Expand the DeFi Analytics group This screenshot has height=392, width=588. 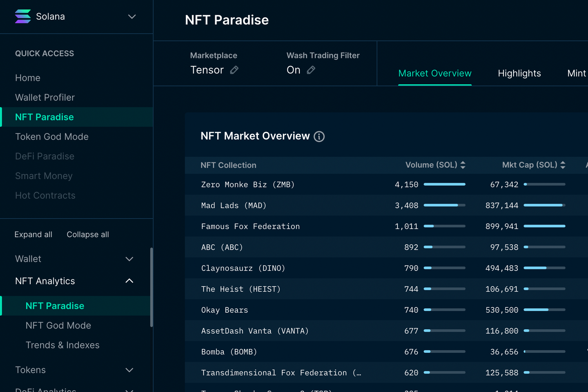129,389
